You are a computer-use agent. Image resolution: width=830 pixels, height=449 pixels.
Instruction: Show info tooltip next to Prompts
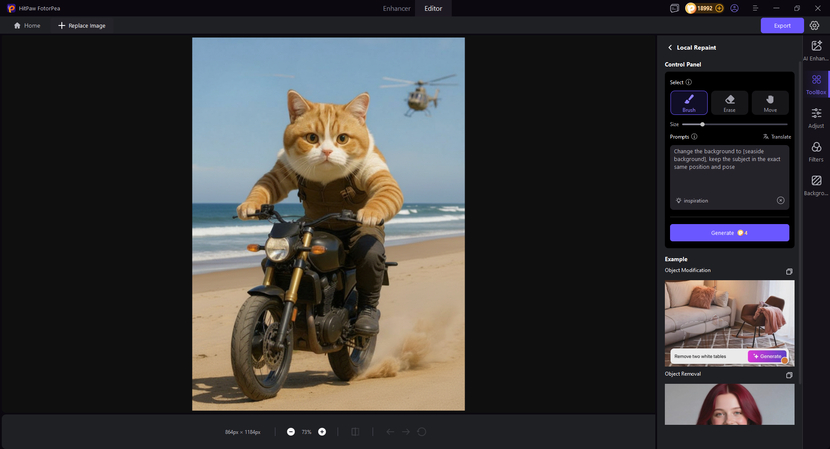click(x=694, y=137)
